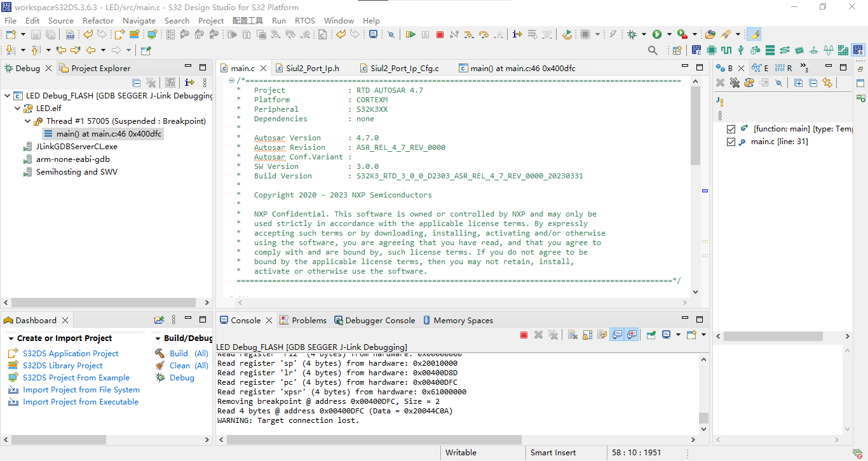This screenshot has height=461, width=868.
Task: Select arm-none-eabi-gdb entry in Debug view
Action: [x=72, y=159]
